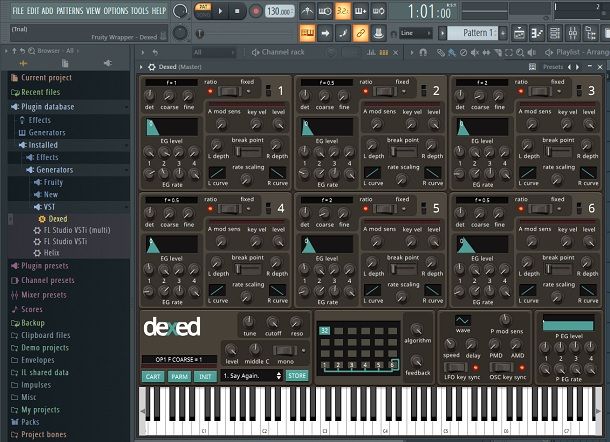
Task: Toggle OSC key sync switch
Action: click(502, 367)
